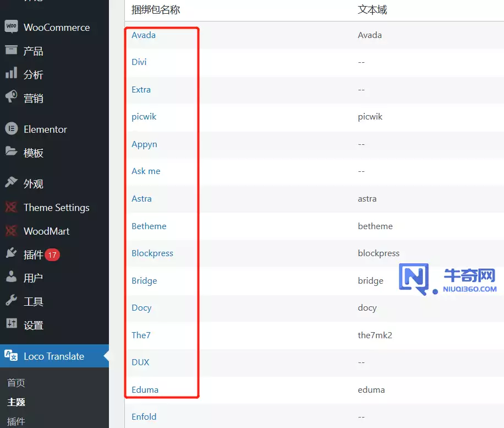Viewport: 504px width, 428px height.
Task: Open the Avada theme bundle
Action: 144,35
